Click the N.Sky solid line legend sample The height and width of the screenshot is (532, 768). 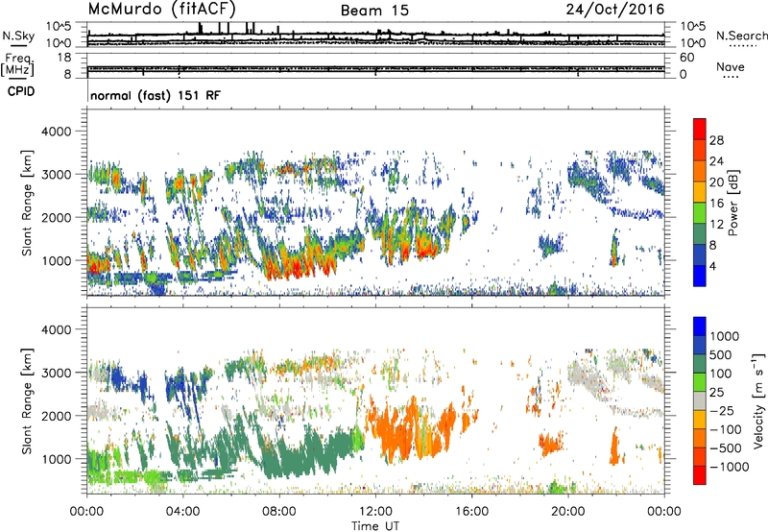pos(18,45)
